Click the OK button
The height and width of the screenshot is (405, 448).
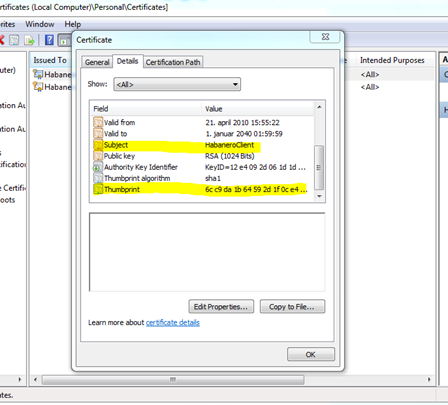click(311, 354)
